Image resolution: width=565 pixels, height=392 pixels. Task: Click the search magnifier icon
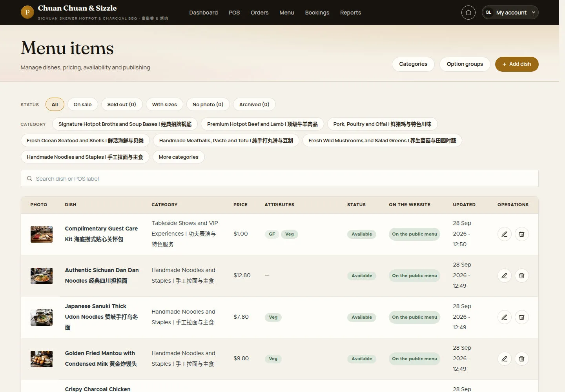pyautogui.click(x=29, y=178)
